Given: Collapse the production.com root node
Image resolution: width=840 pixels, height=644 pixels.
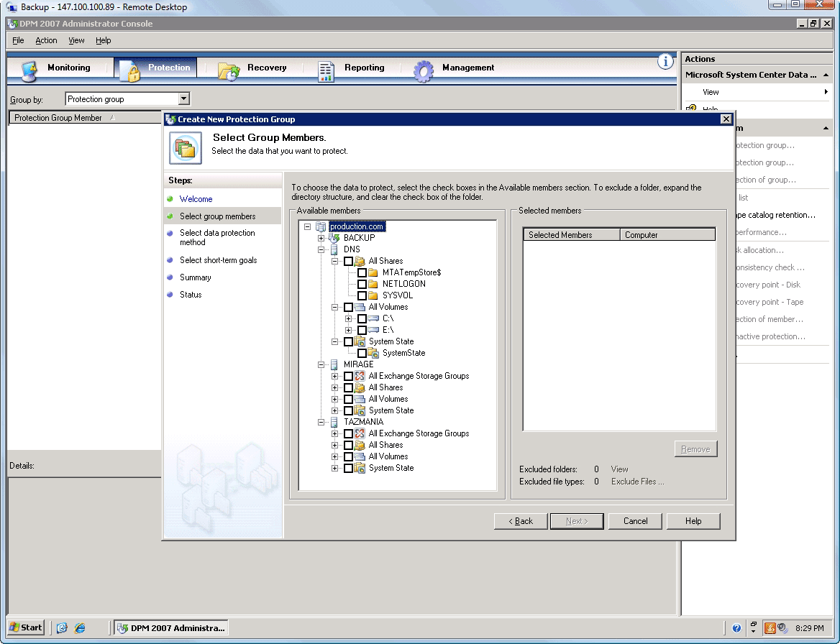Looking at the screenshot, I should [x=308, y=226].
